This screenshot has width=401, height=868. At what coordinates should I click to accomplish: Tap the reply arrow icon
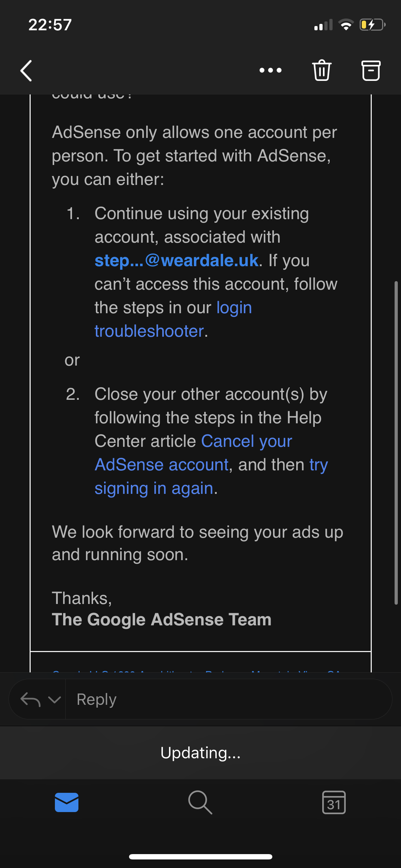pos(30,699)
